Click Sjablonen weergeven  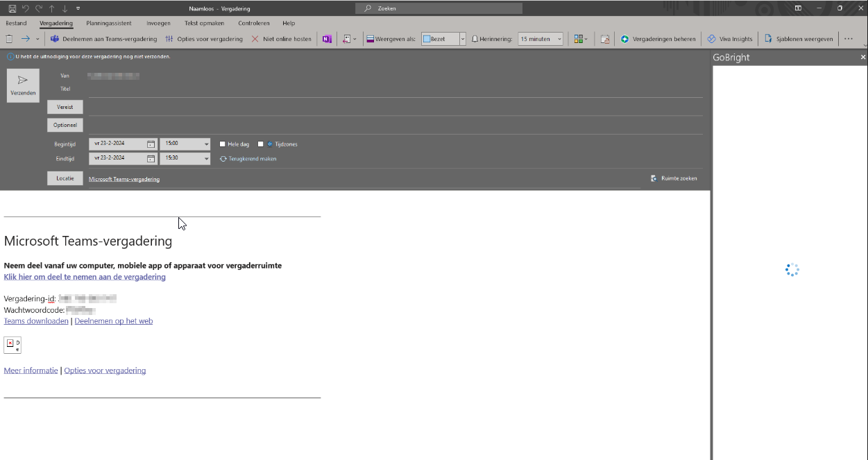point(799,39)
